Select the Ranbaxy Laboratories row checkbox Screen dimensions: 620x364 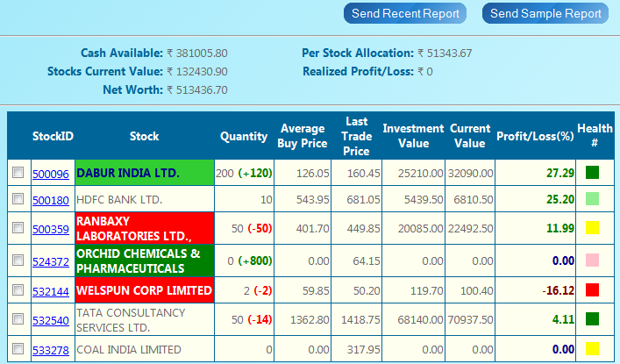pos(18,227)
